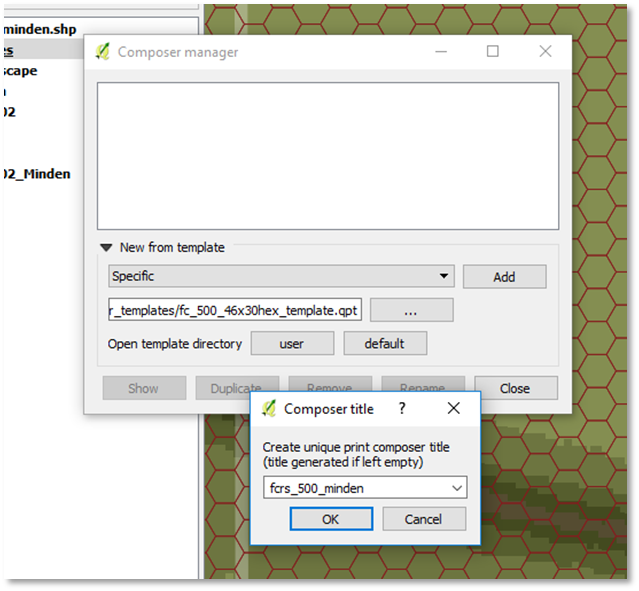
Task: Click the template file path field
Action: 235,311
